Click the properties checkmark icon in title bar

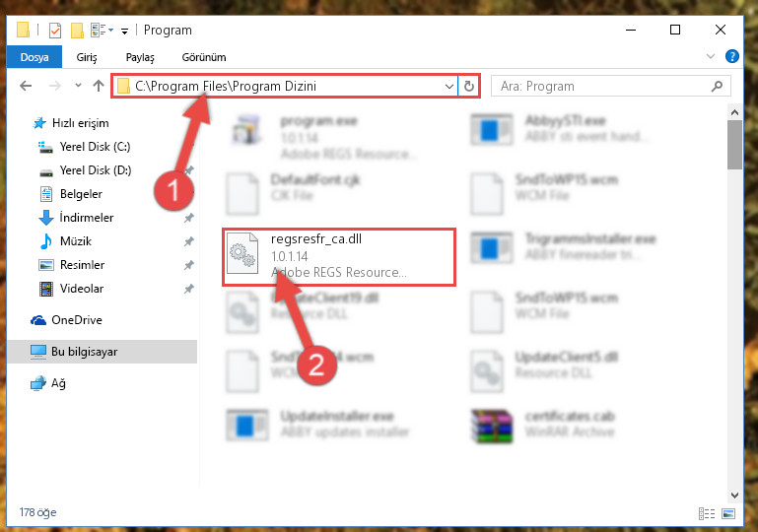[x=55, y=31]
